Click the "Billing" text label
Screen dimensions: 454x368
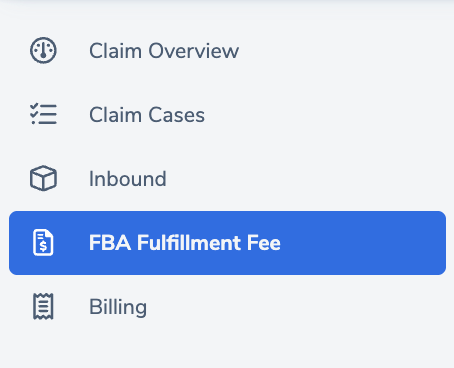118,307
